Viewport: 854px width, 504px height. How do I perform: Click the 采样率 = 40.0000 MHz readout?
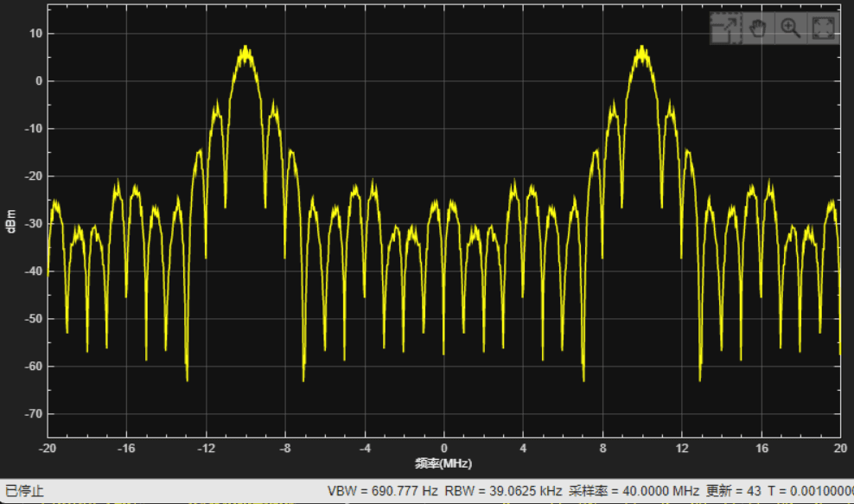[x=634, y=491]
